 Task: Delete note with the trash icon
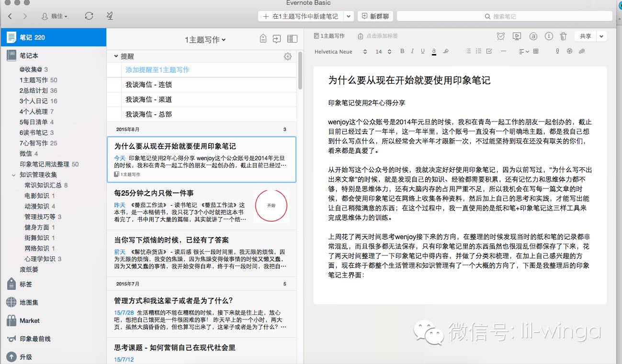[564, 36]
